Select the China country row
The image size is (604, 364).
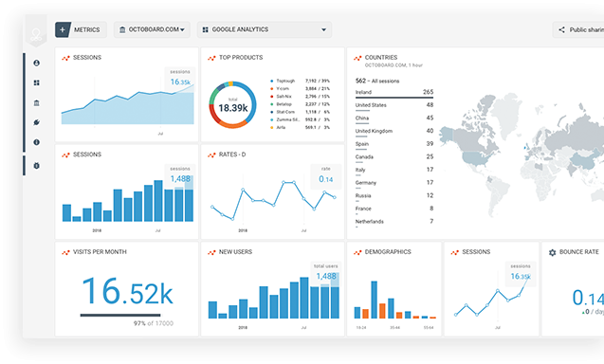tap(394, 118)
